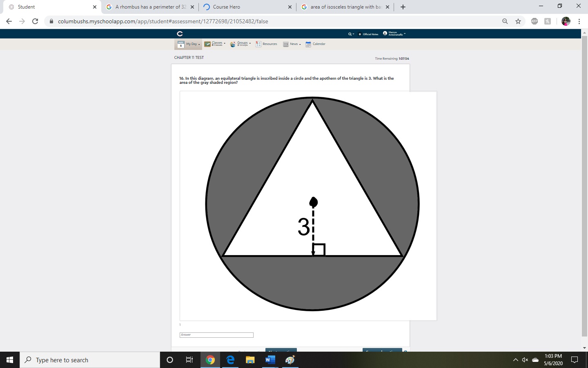Open the Student browser tab
The height and width of the screenshot is (368, 588).
pos(45,7)
